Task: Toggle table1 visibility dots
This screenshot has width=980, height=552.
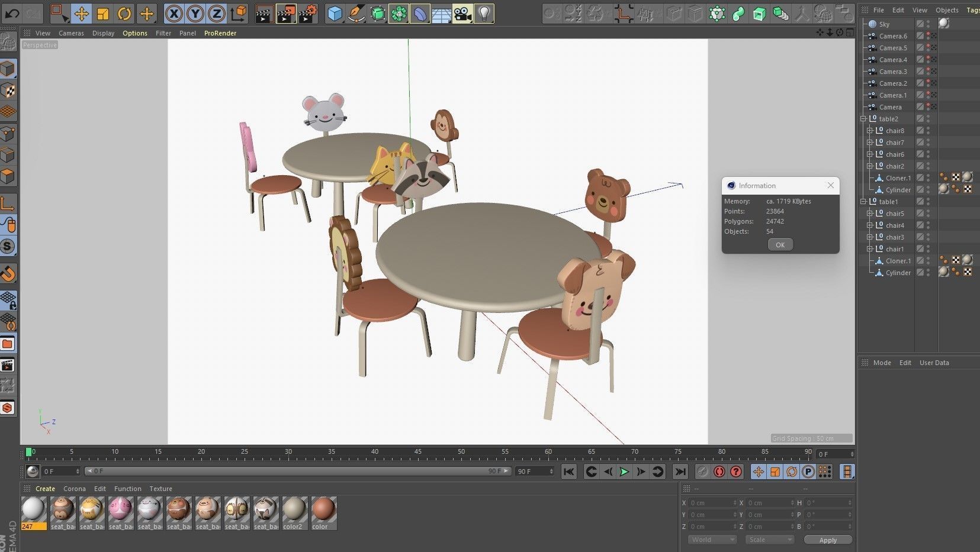Action: (928, 202)
